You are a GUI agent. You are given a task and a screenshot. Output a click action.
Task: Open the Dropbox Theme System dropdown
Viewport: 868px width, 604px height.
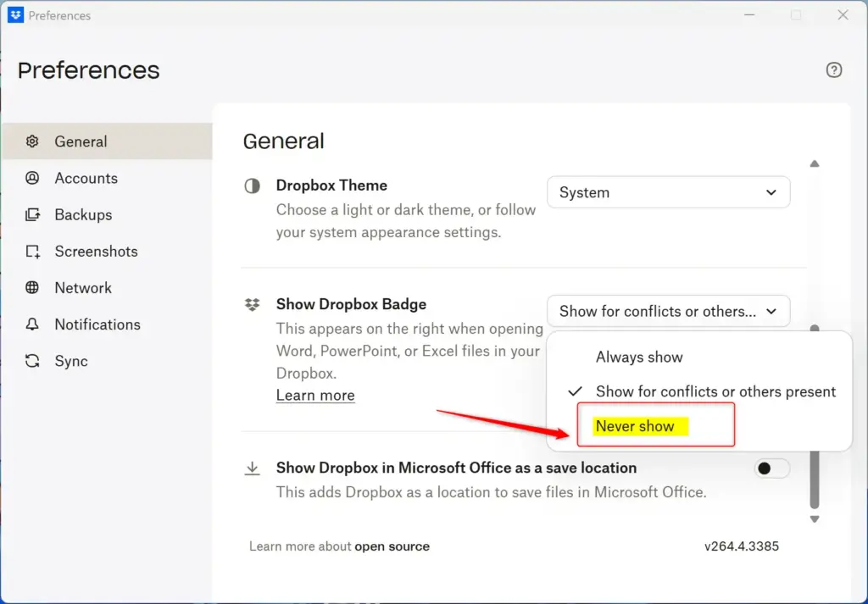click(x=668, y=192)
